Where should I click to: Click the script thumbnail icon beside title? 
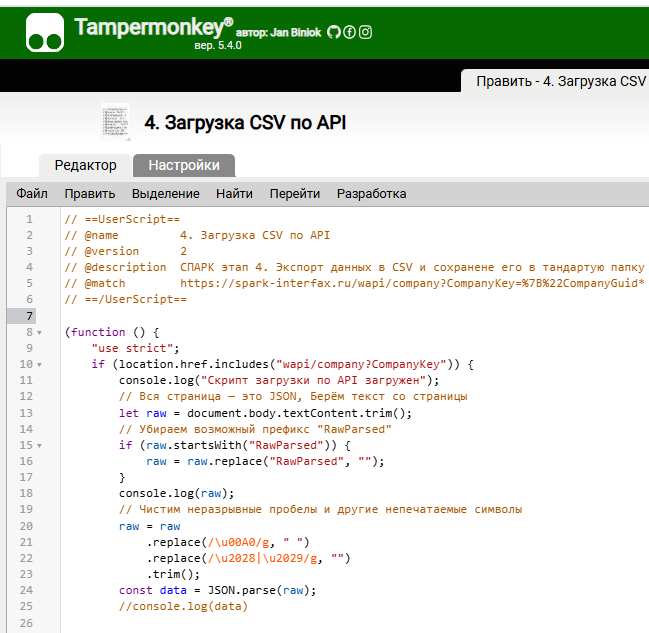115,121
